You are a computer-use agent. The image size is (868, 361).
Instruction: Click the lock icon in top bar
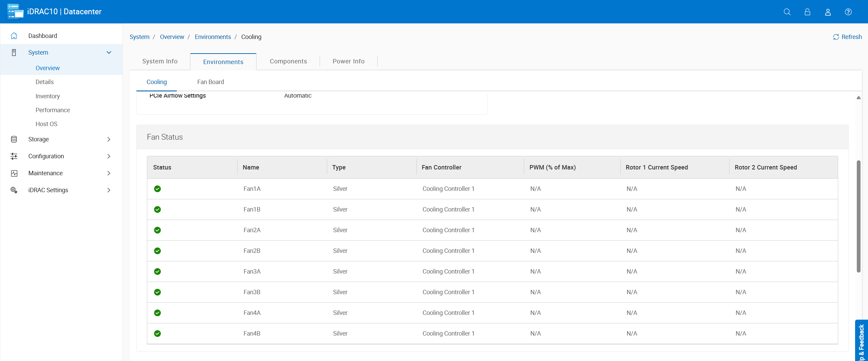[807, 12]
